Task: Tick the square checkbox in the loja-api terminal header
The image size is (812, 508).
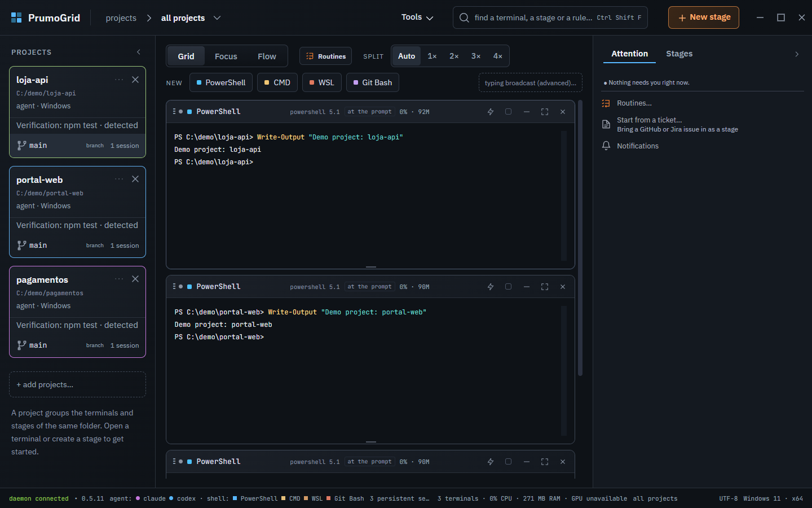Action: pyautogui.click(x=509, y=112)
